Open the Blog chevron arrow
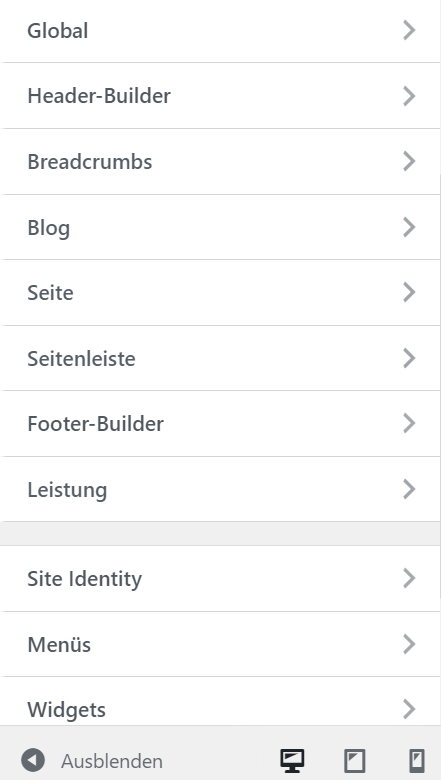Screen dimensions: 441x780 (409, 227)
